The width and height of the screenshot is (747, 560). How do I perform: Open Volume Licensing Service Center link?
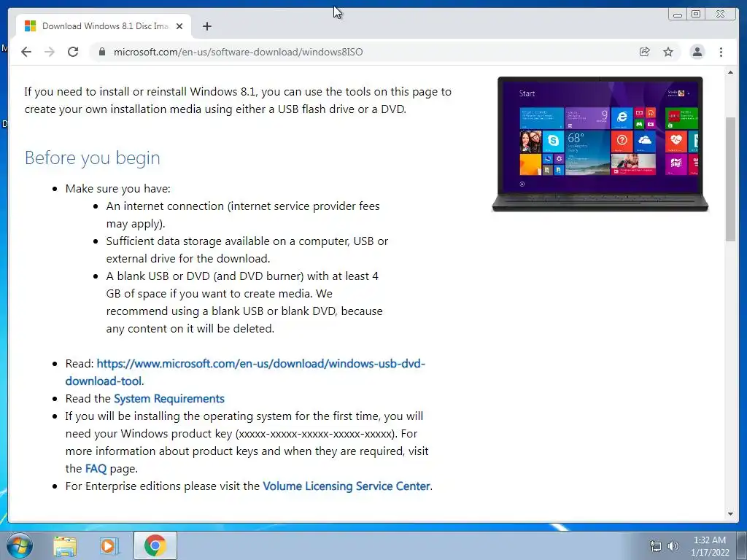click(x=347, y=486)
